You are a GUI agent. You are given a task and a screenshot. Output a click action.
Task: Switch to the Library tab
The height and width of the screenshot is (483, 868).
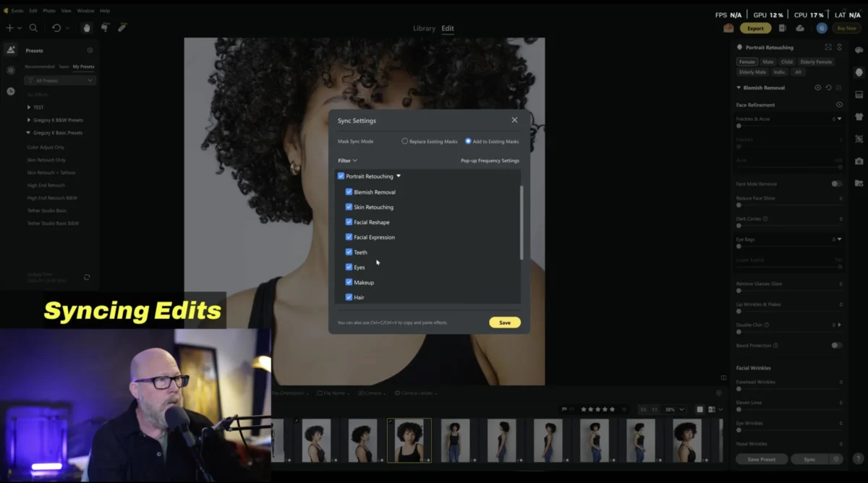[x=424, y=28]
